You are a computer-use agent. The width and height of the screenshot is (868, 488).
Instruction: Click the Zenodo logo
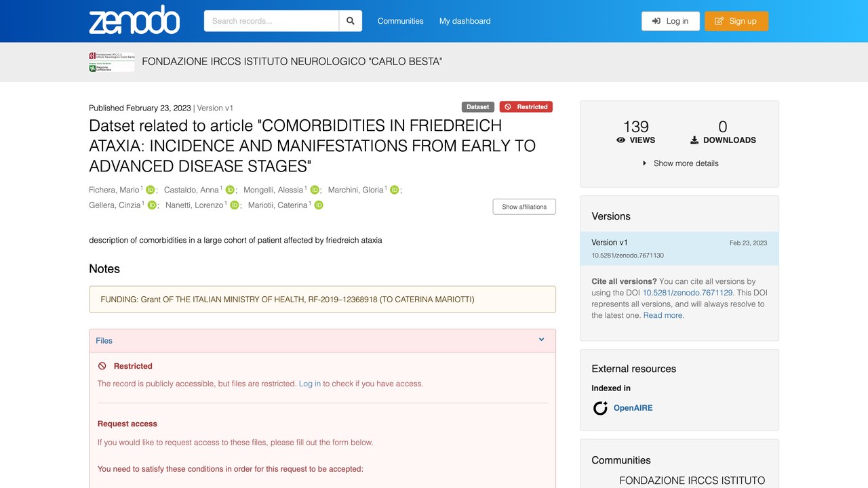(134, 20)
